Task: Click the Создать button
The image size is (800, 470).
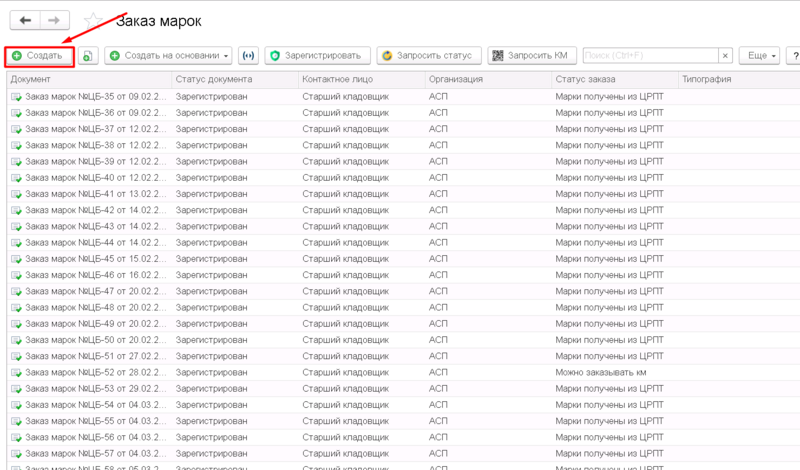Action: pyautogui.click(x=39, y=56)
